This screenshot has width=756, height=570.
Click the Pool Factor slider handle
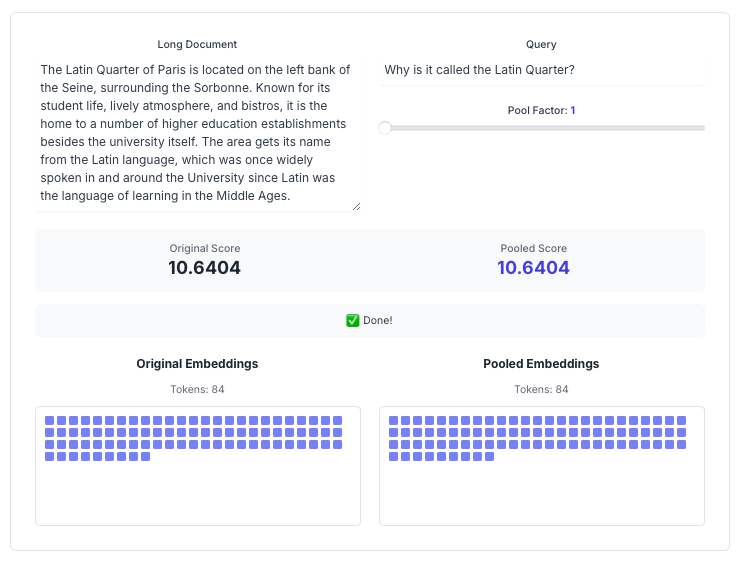pyautogui.click(x=385, y=128)
